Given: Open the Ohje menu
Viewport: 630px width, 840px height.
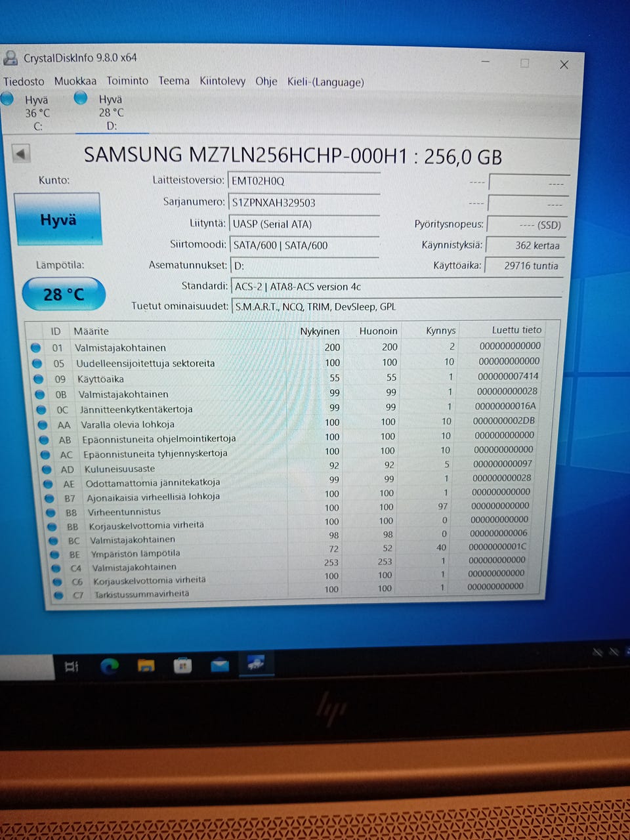Looking at the screenshot, I should coord(266,81).
